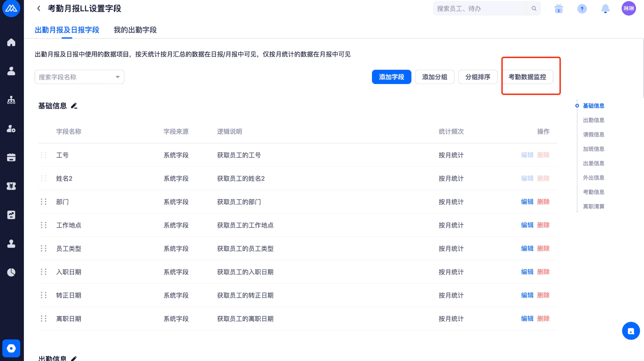644x361 pixels.
Task: Click 获取员工的工作地点 description
Action: (245, 225)
